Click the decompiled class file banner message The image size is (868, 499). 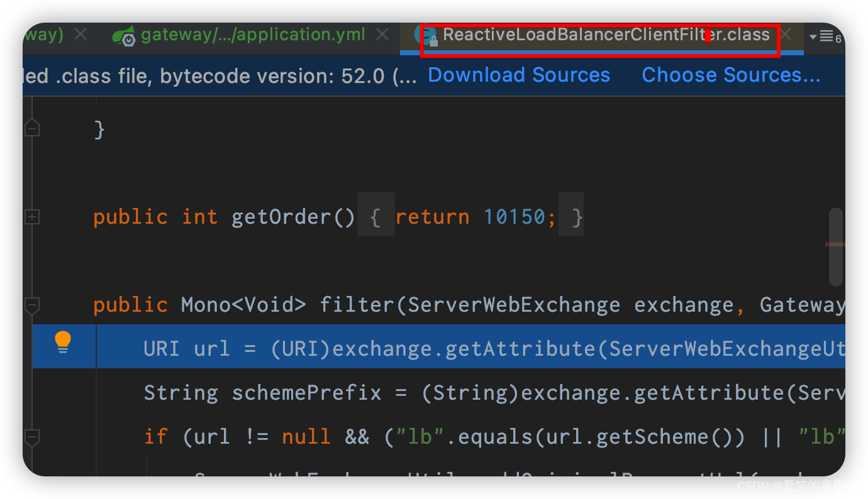(x=208, y=75)
